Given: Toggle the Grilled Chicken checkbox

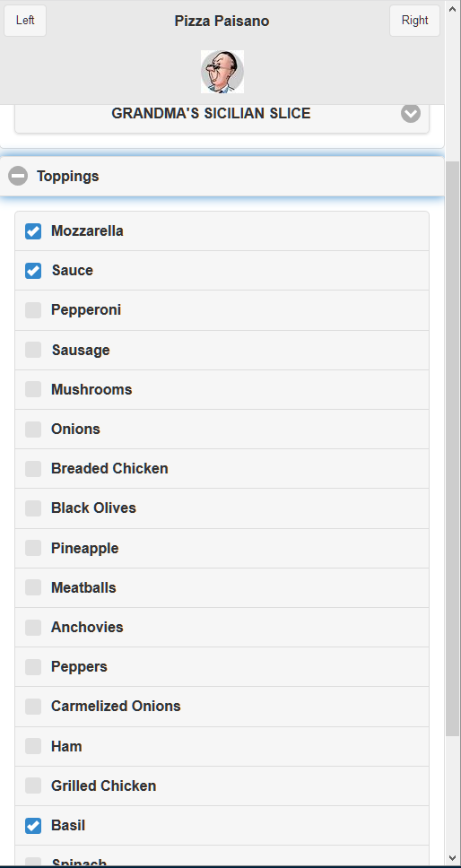Looking at the screenshot, I should pos(33,786).
